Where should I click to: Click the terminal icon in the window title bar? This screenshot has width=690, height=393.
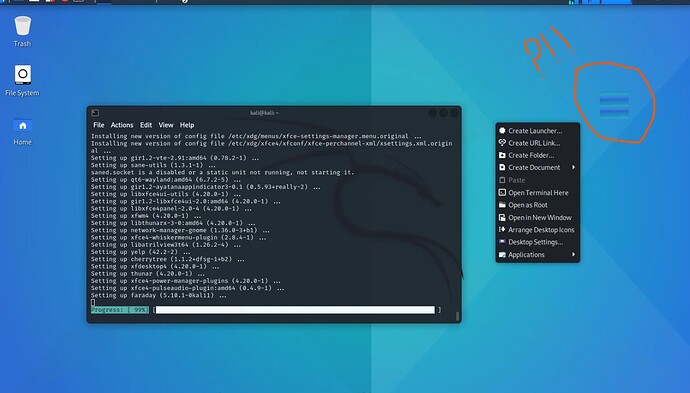(x=95, y=113)
